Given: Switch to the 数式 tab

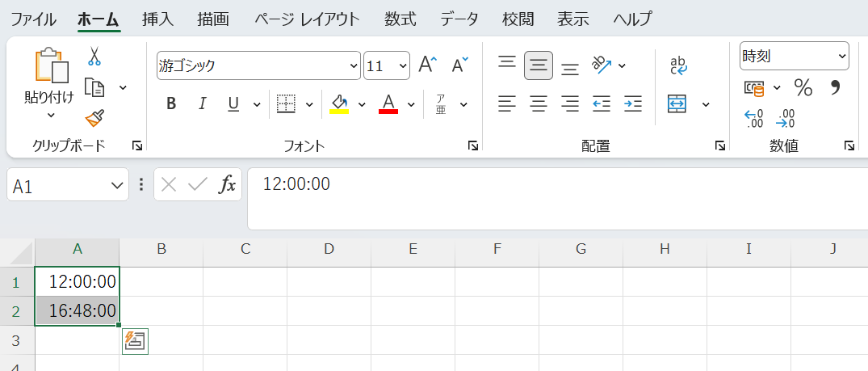Looking at the screenshot, I should pyautogui.click(x=400, y=19).
